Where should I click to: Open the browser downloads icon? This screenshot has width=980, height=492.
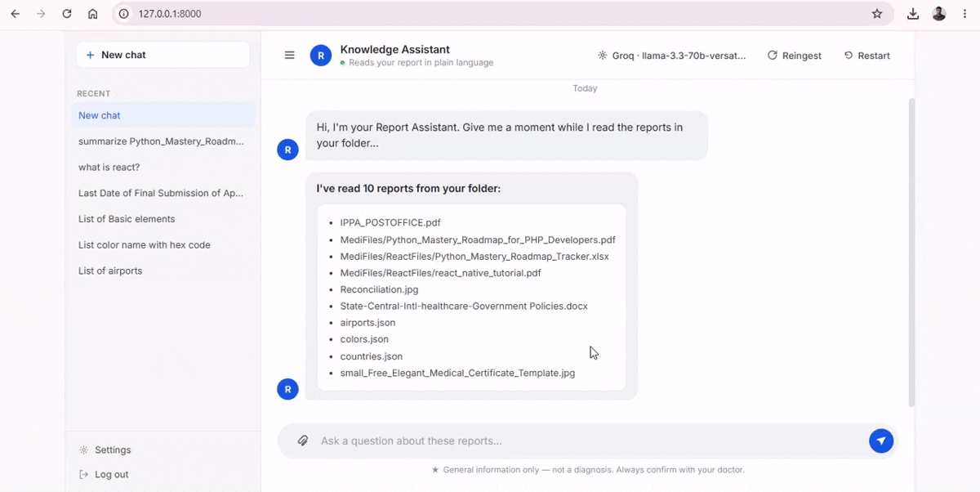point(913,14)
